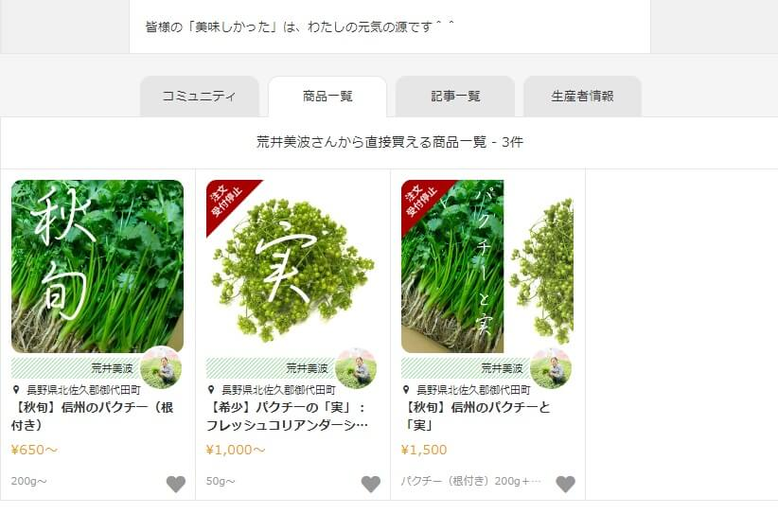The width and height of the screenshot is (778, 532).
Task: Toggle heart on パクチーの「実」 product
Action: (x=371, y=484)
